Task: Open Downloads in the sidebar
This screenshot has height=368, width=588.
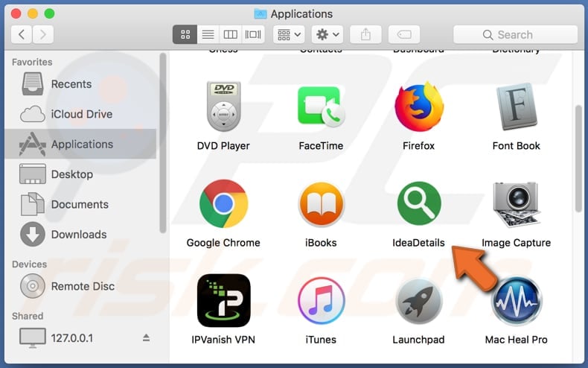Action: coord(80,235)
